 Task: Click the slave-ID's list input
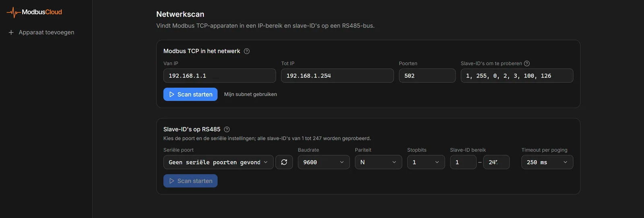click(517, 76)
